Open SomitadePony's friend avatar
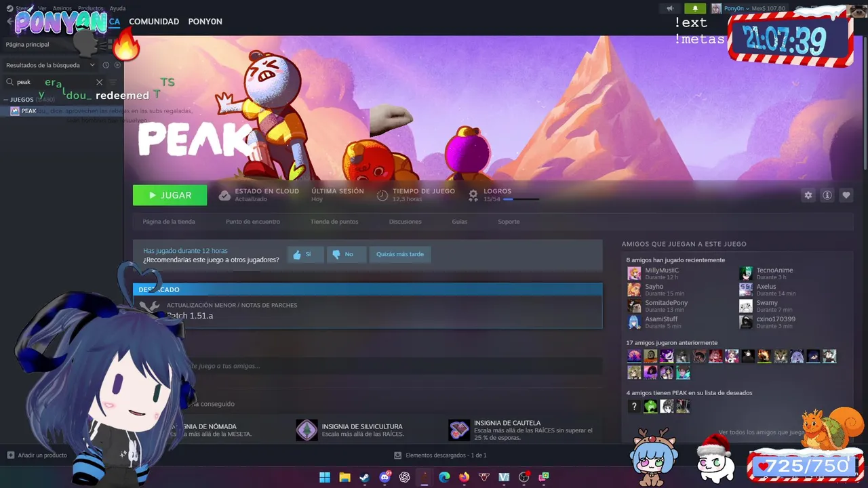This screenshot has width=868, height=488. pyautogui.click(x=634, y=306)
